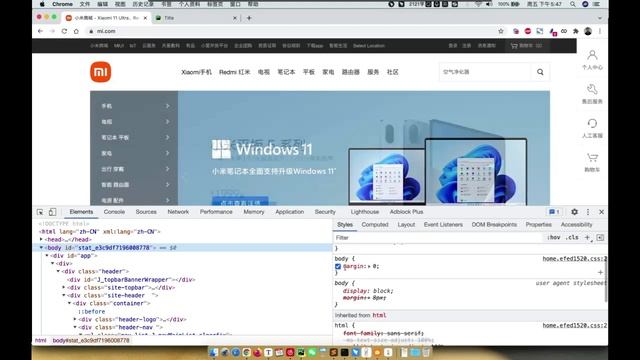
Task: Expand the div class="site-topbar" node
Action: 64,287
